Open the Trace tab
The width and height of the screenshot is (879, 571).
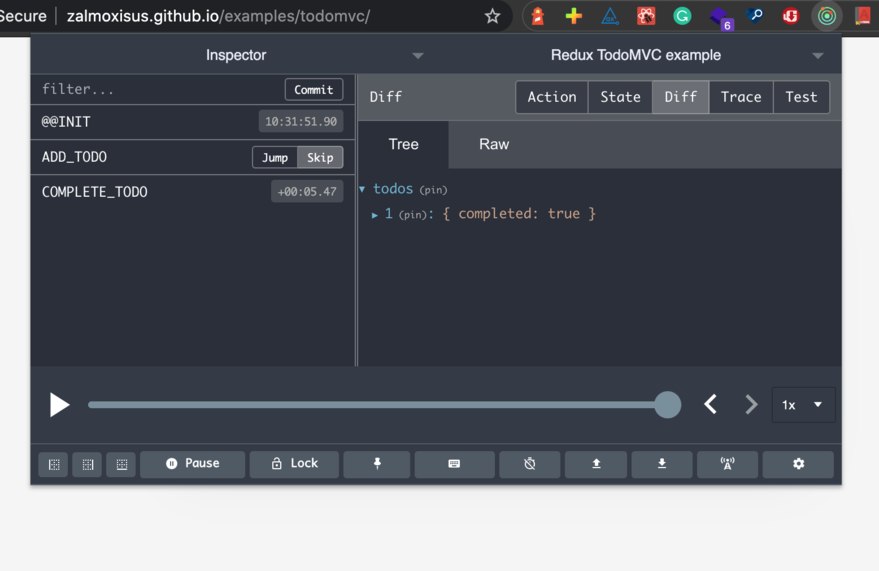point(741,97)
